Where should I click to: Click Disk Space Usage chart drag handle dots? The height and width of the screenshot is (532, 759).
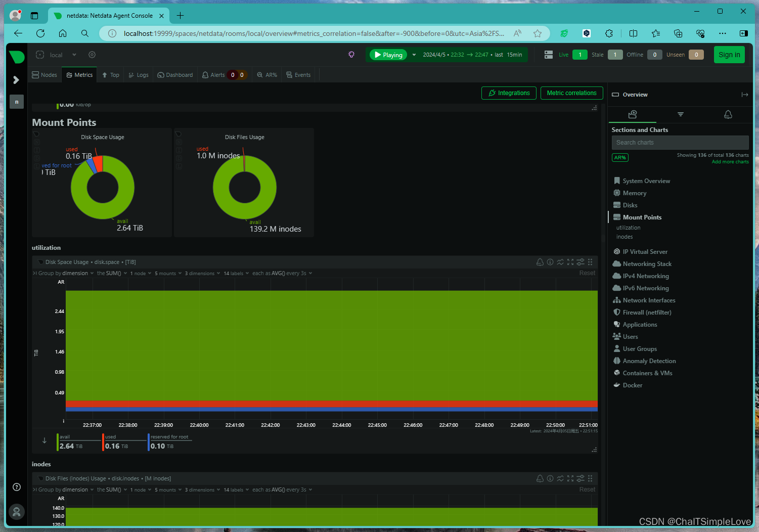pyautogui.click(x=590, y=262)
